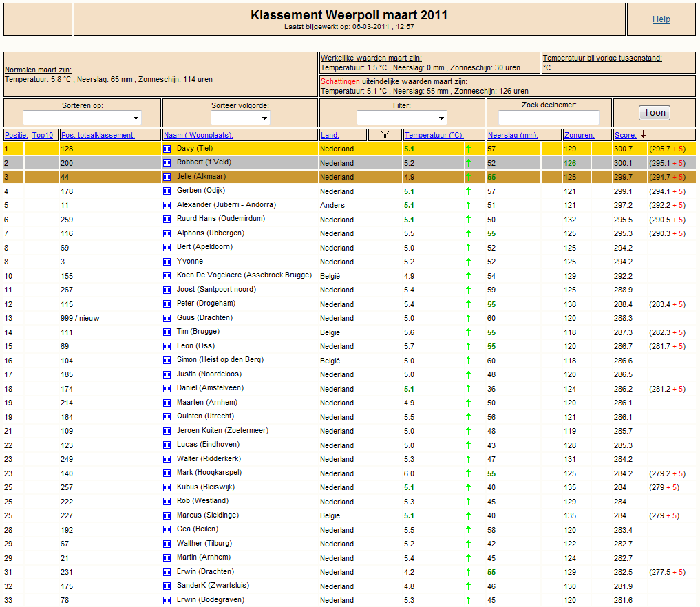Open info icon beside Gerben (Odijk)
Screen dimensions: 700x607
[x=167, y=191]
